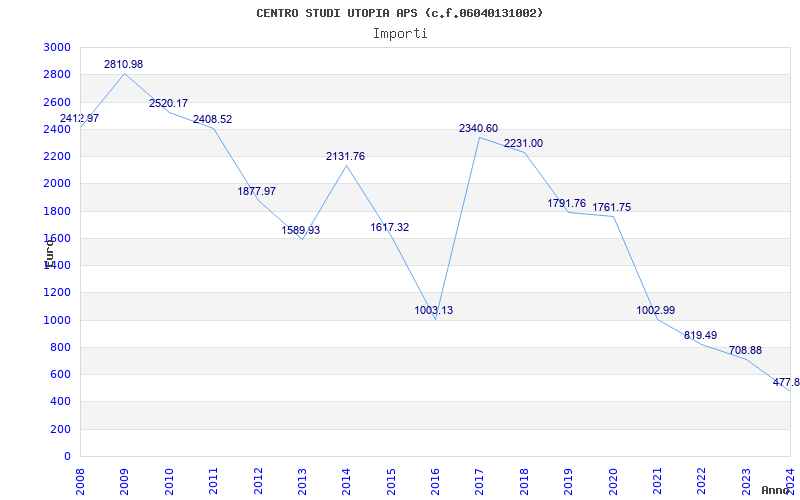Select the 2018 x-axis year label
The height and width of the screenshot is (500, 800).
pos(524,481)
